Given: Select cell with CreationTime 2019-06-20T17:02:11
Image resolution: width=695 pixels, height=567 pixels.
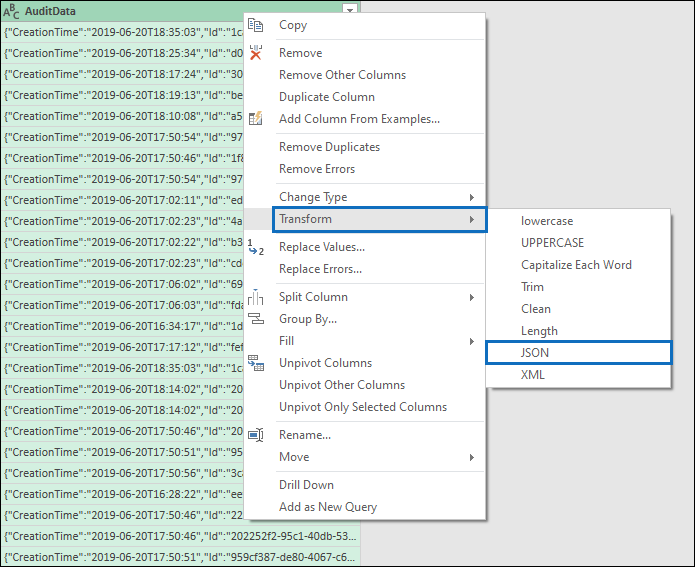Looking at the screenshot, I should pyautogui.click(x=123, y=200).
